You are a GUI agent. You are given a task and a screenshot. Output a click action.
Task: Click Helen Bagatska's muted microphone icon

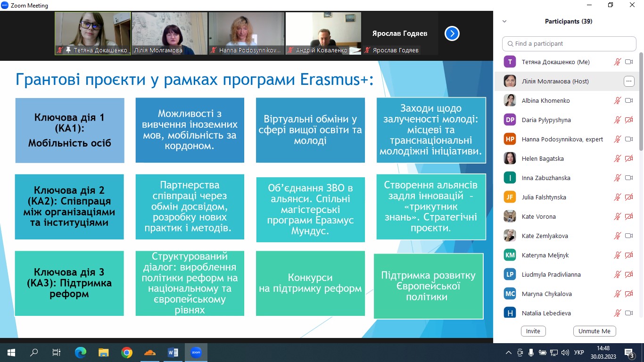(x=617, y=158)
